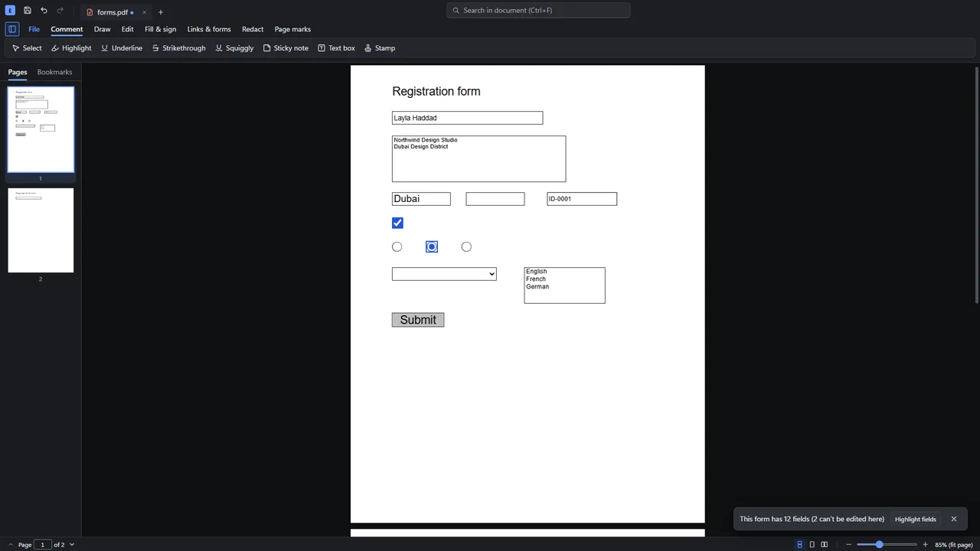Image resolution: width=980 pixels, height=551 pixels.
Task: Select page 1 thumbnail
Action: point(41,129)
